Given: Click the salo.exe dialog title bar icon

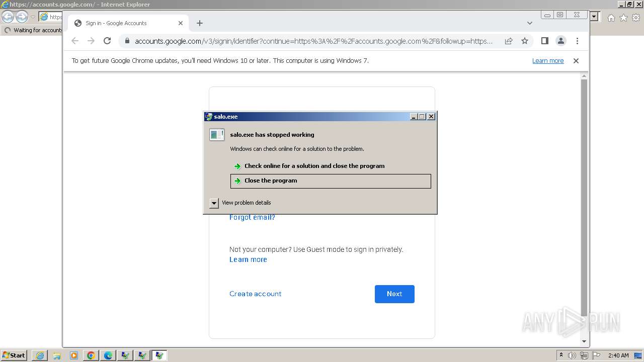Looking at the screenshot, I should point(209,117).
